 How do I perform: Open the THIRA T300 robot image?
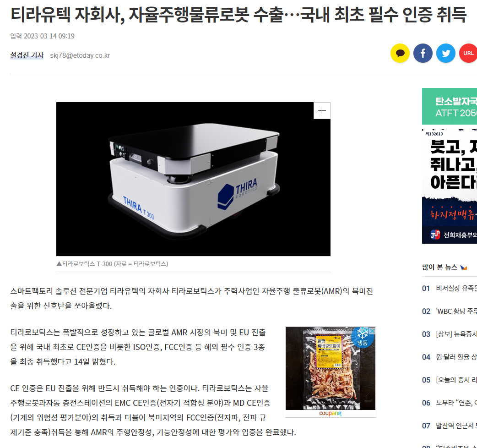click(193, 179)
